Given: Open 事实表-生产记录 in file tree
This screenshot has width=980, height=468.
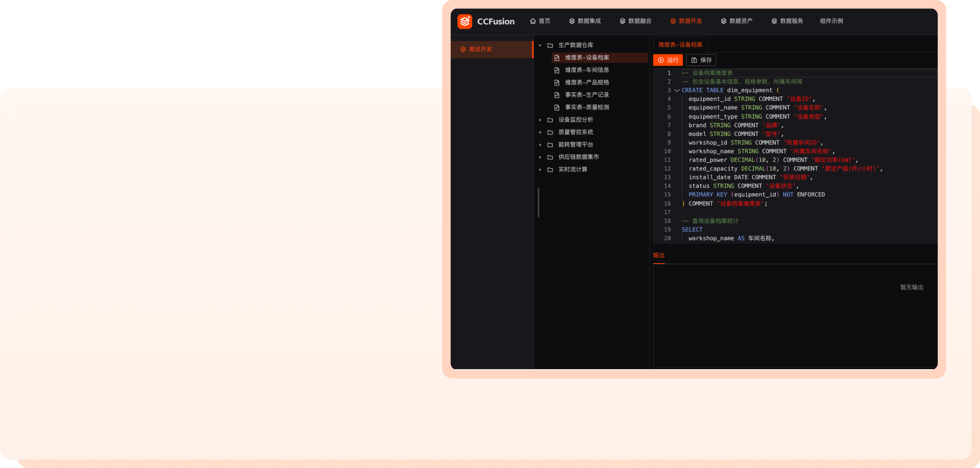Looking at the screenshot, I should pos(587,95).
